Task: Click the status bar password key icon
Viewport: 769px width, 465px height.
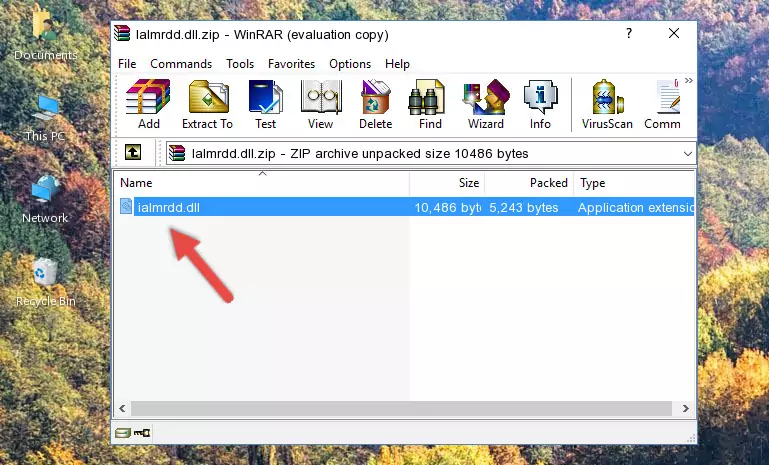Action: (142, 433)
